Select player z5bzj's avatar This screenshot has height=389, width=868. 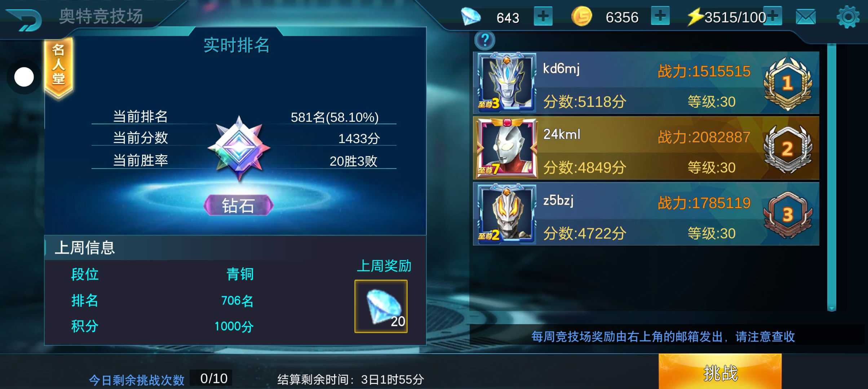click(506, 214)
